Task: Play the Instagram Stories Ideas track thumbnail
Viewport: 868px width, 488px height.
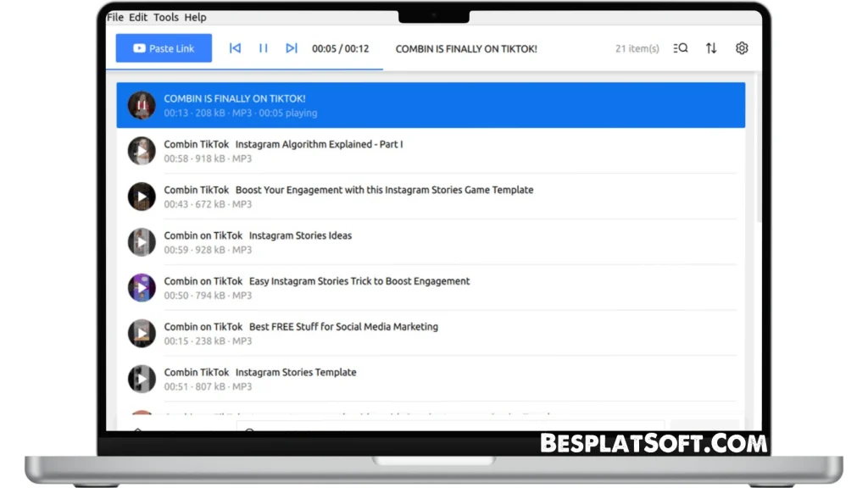Action: [x=142, y=241]
